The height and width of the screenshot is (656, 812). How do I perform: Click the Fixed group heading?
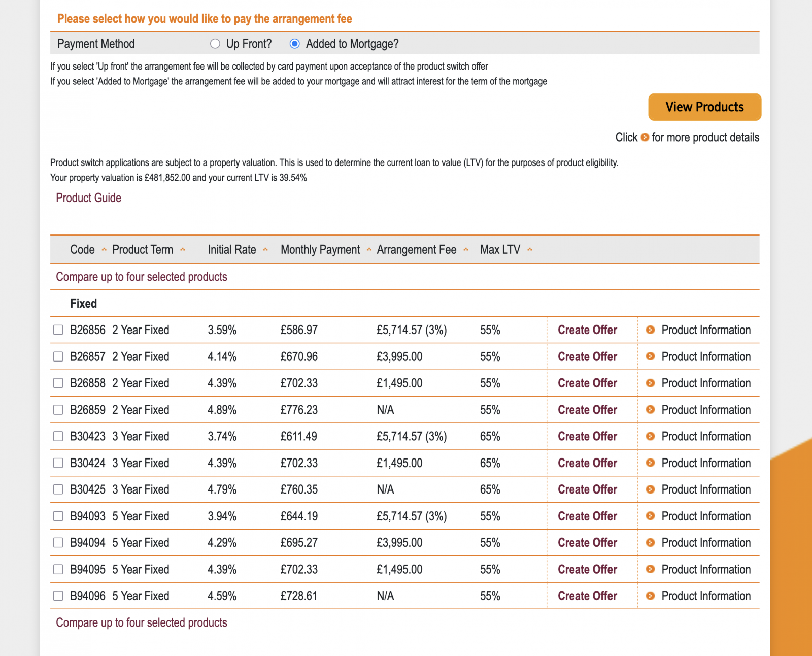pyautogui.click(x=83, y=304)
